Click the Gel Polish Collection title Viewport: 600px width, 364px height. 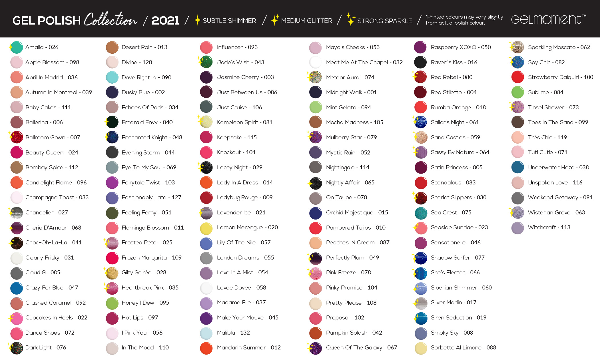pos(75,20)
